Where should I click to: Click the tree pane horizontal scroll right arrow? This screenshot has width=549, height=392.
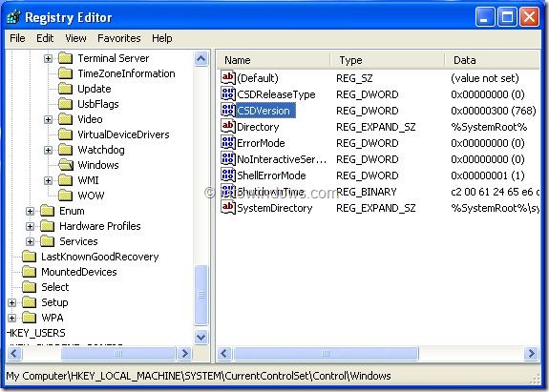[184, 353]
